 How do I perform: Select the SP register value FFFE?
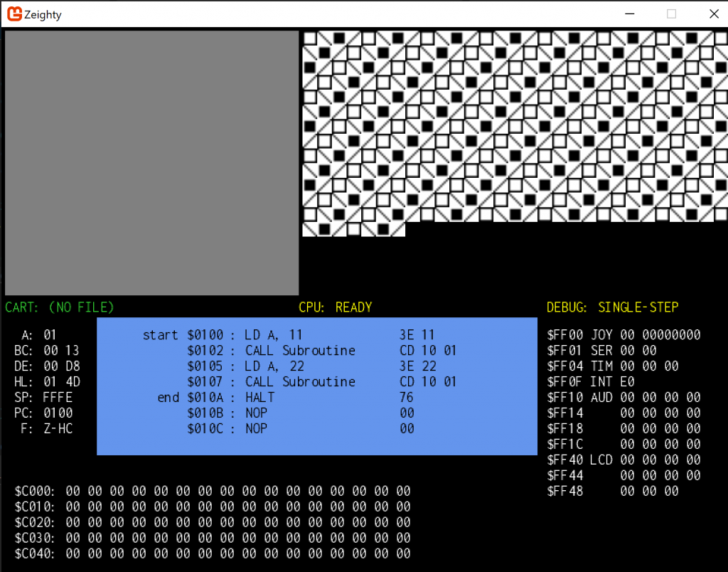57,397
